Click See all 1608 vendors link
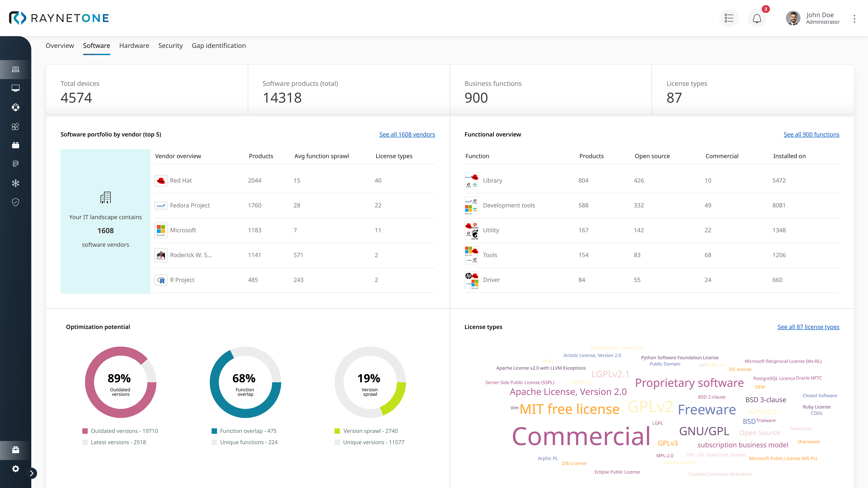 pos(407,134)
